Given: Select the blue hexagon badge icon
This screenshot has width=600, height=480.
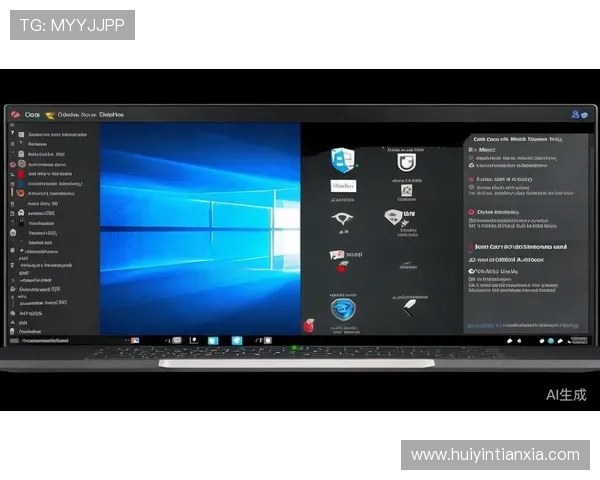Looking at the screenshot, I should (x=343, y=309).
